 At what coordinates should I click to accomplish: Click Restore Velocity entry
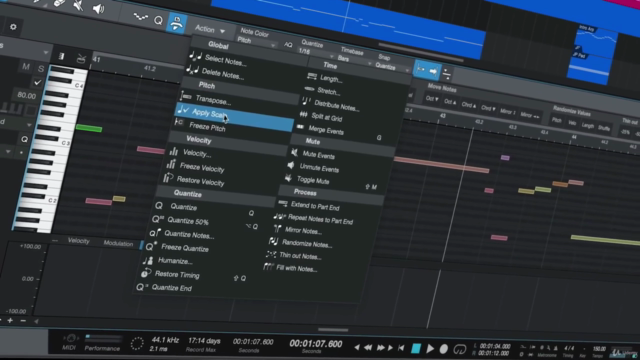click(200, 181)
